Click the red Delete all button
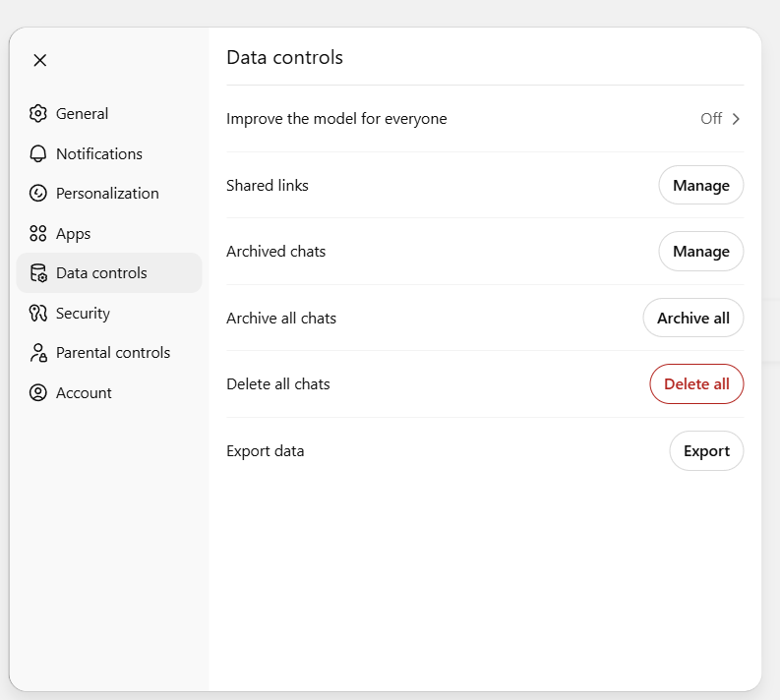780x700 pixels. click(x=696, y=383)
